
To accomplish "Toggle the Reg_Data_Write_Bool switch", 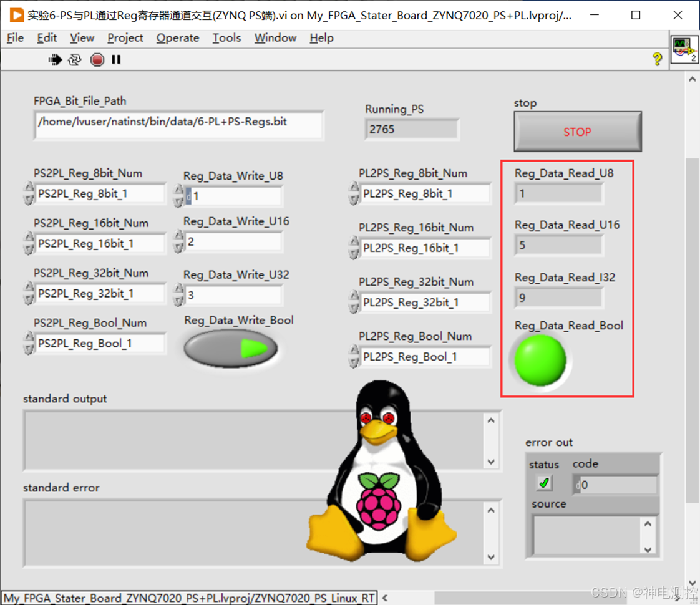I will pos(231,349).
